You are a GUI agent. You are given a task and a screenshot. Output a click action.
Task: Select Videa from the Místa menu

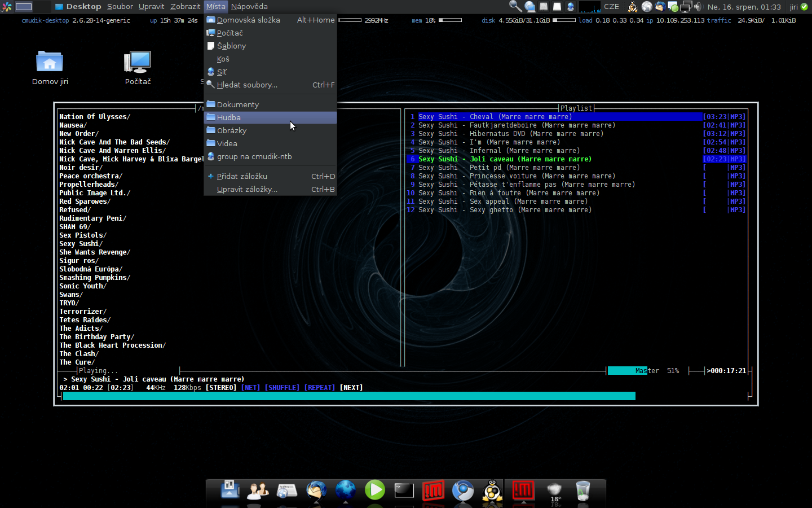pyautogui.click(x=270, y=143)
